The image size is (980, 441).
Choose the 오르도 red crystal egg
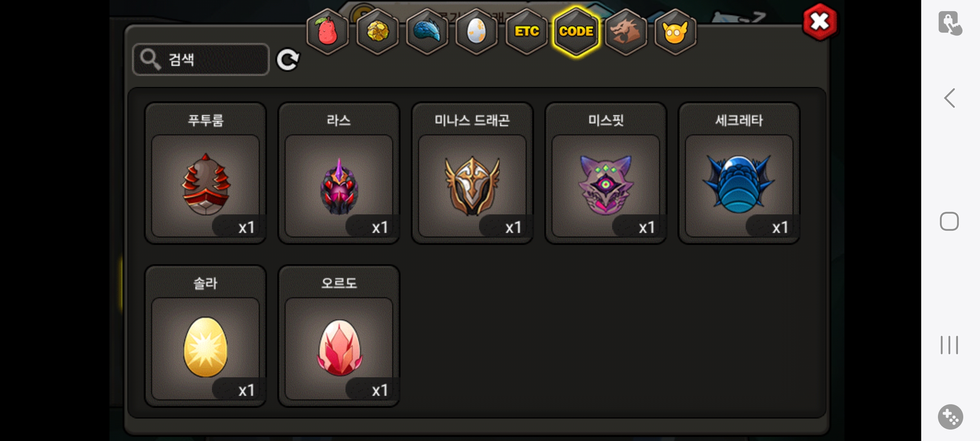339,336
